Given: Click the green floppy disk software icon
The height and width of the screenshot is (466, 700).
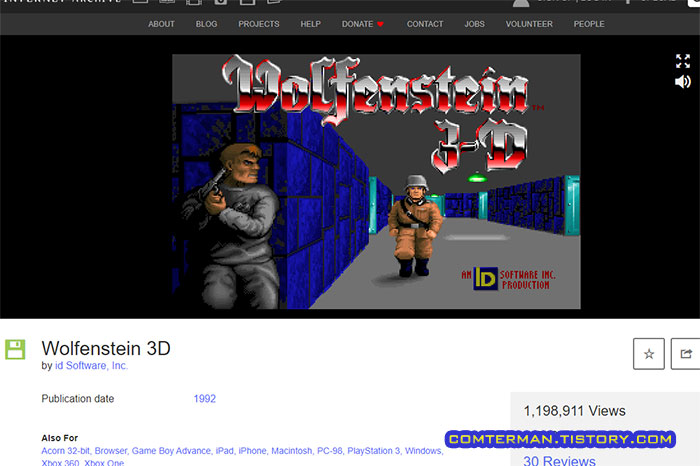Looking at the screenshot, I should (x=15, y=349).
